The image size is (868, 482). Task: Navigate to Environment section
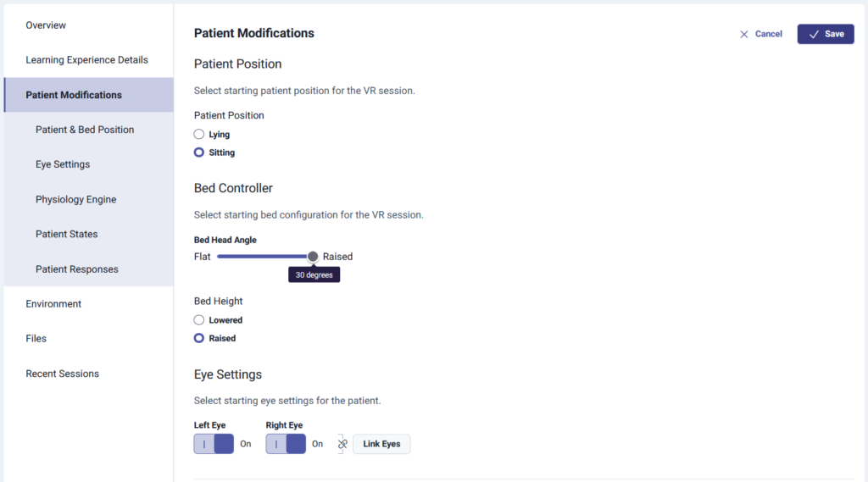click(53, 304)
